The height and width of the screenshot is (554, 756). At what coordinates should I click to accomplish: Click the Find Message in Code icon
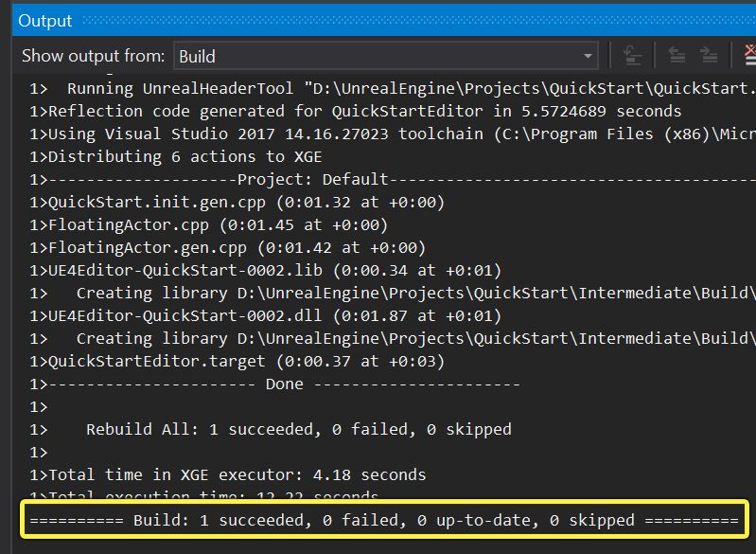pos(633,56)
